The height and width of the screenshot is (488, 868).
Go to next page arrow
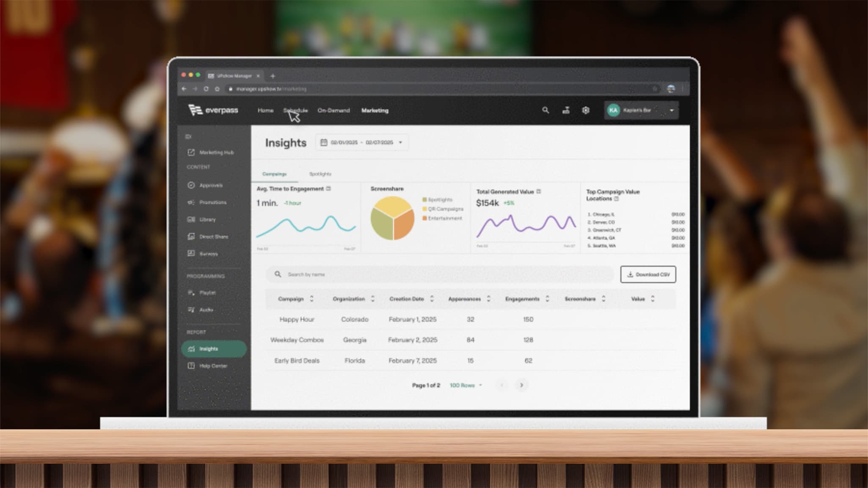coord(521,385)
